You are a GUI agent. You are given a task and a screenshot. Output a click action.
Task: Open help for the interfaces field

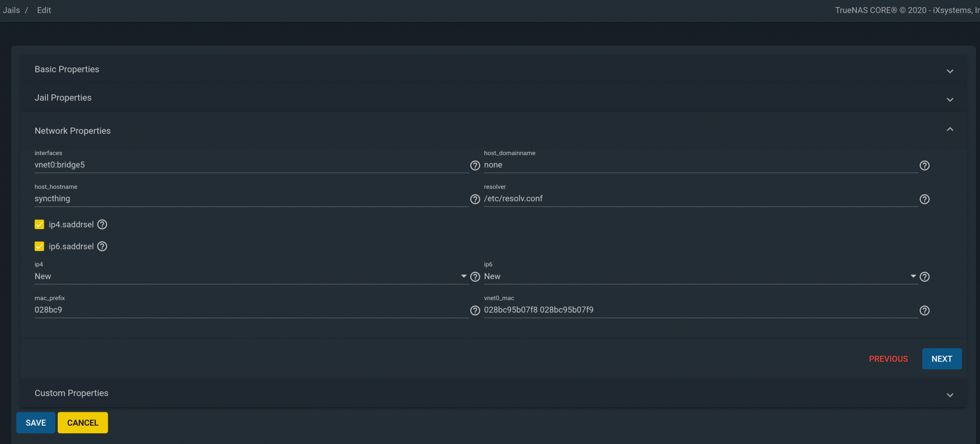point(475,165)
